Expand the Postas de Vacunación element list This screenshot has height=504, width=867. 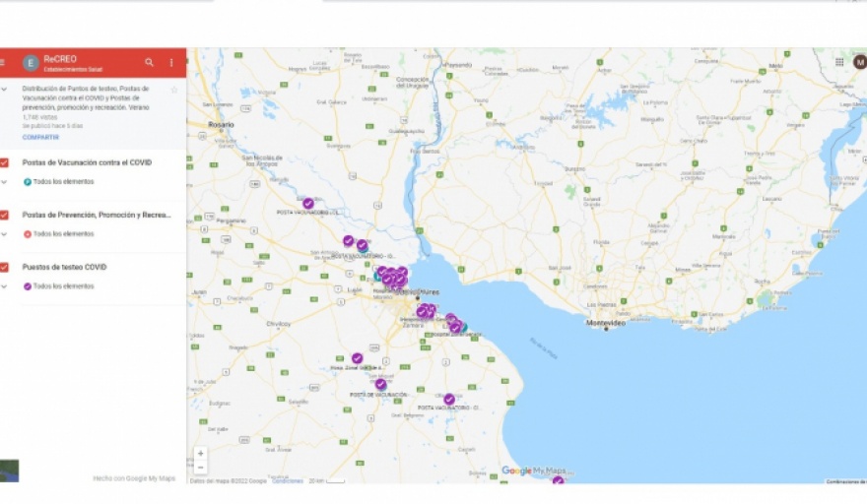coord(4,182)
